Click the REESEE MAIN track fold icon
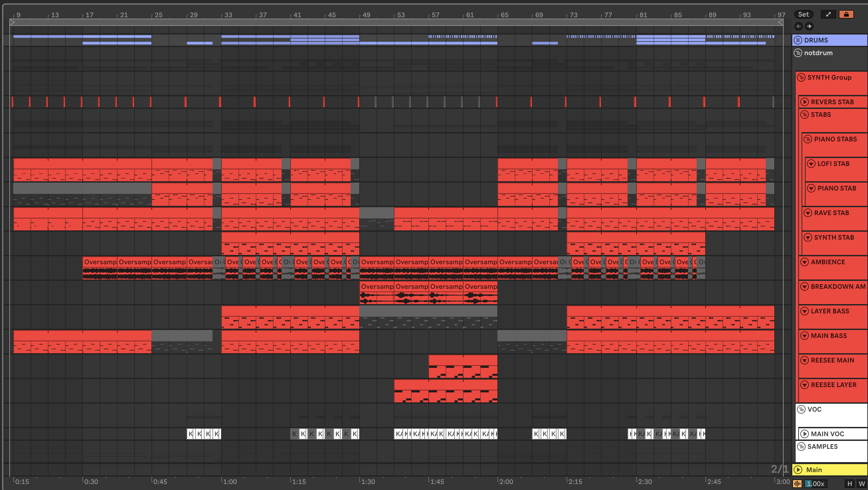The width and height of the screenshot is (868, 490). (804, 360)
